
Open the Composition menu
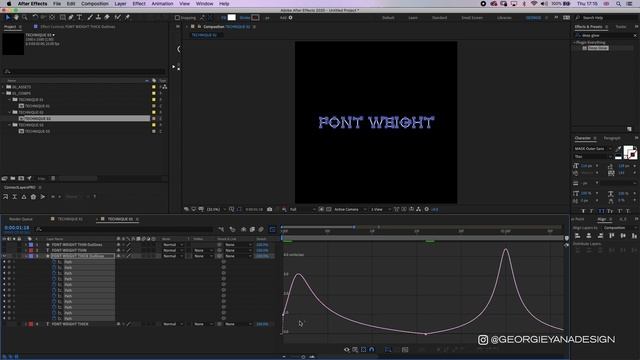click(x=95, y=4)
